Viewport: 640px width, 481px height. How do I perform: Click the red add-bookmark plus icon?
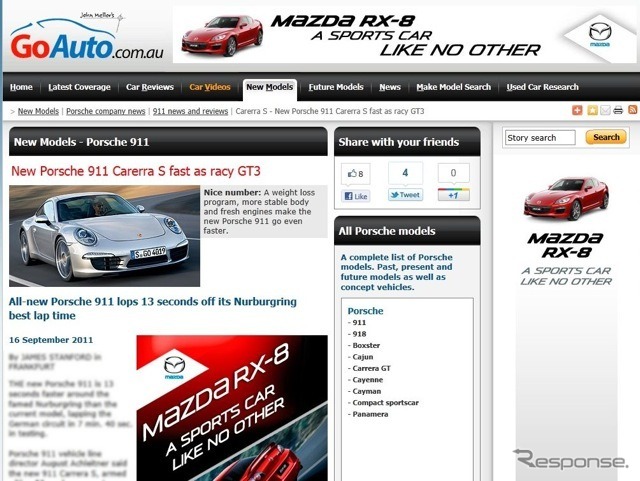click(x=577, y=110)
